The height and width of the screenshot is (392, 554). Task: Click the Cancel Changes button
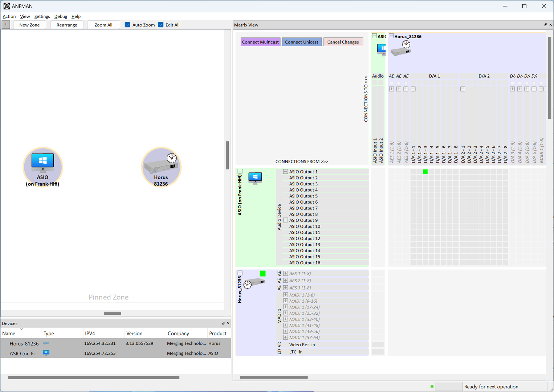(343, 42)
